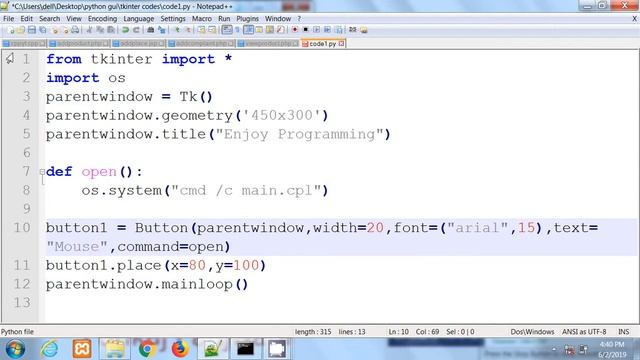Undo the last edit with the green arrow
Screen dimensions: 640x360
point(125,30)
